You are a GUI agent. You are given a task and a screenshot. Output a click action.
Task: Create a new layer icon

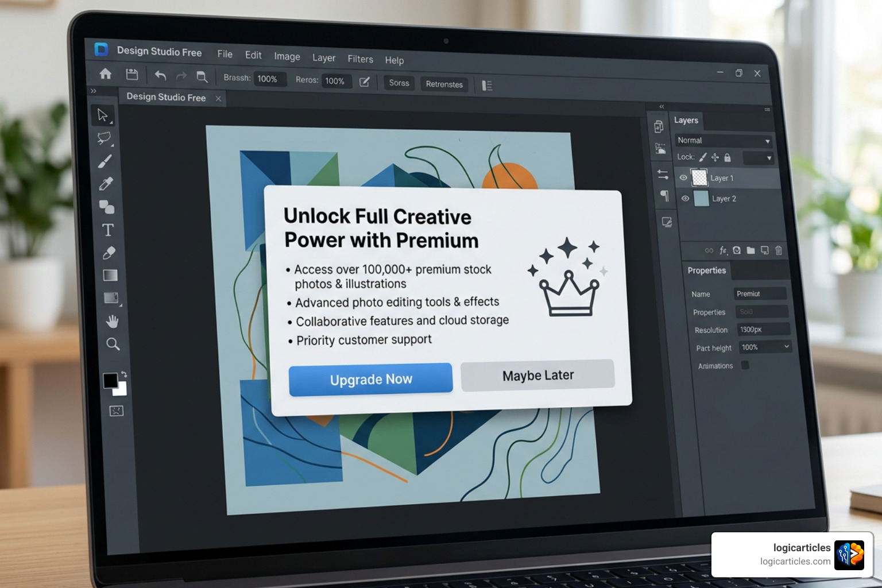(764, 250)
